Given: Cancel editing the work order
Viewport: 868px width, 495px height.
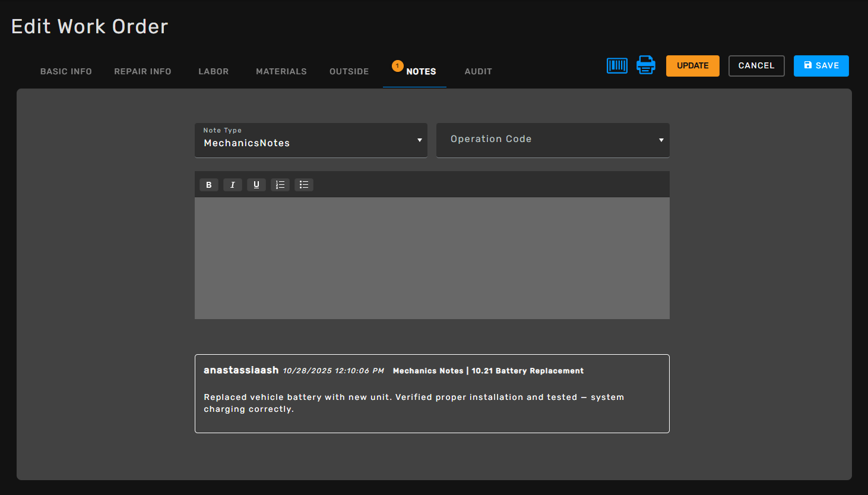Looking at the screenshot, I should coord(756,66).
